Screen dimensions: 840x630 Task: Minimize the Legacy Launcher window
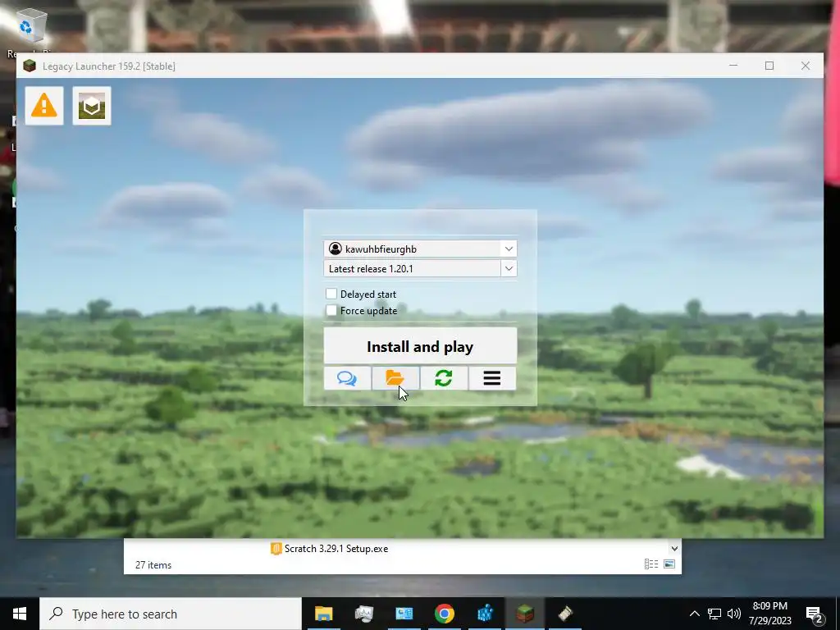[733, 66]
